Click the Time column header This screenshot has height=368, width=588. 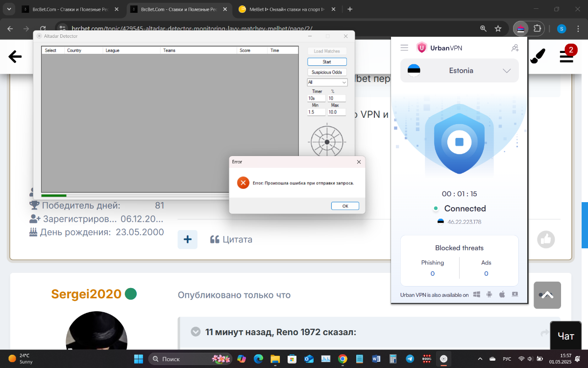click(x=283, y=50)
